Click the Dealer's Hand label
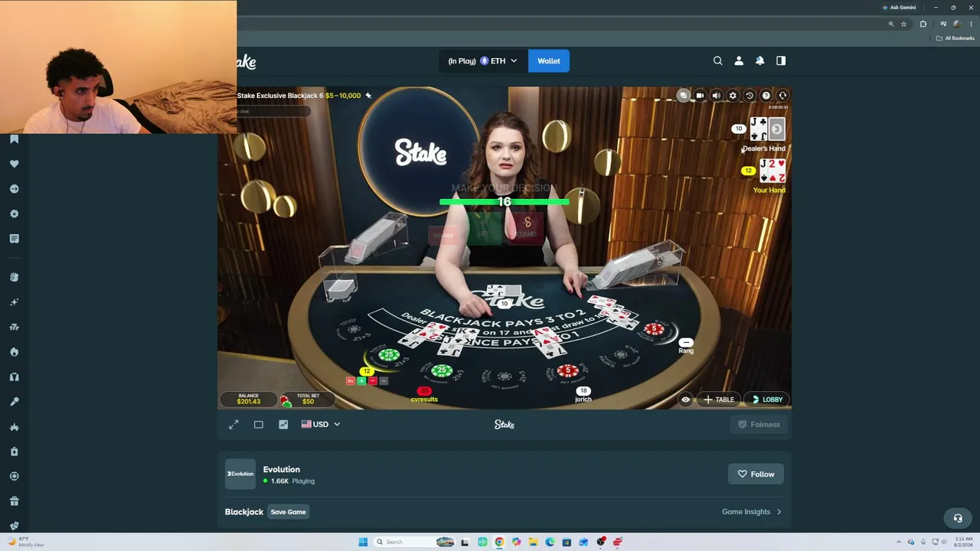This screenshot has width=980, height=551. pyautogui.click(x=764, y=148)
